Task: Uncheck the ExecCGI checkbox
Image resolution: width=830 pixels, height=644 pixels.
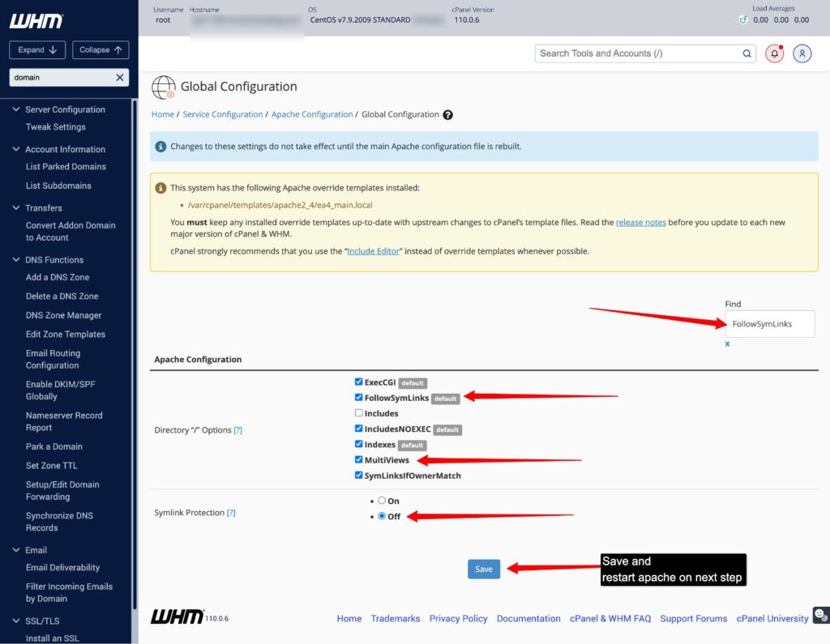Action: 358,382
